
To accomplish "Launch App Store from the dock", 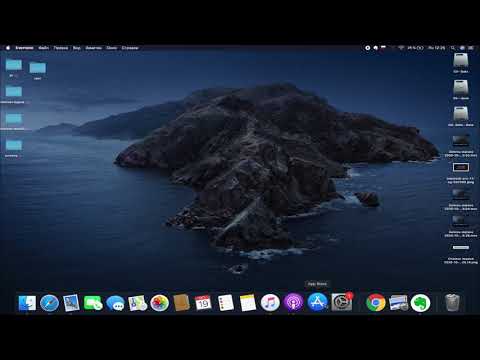I will click(x=317, y=302).
